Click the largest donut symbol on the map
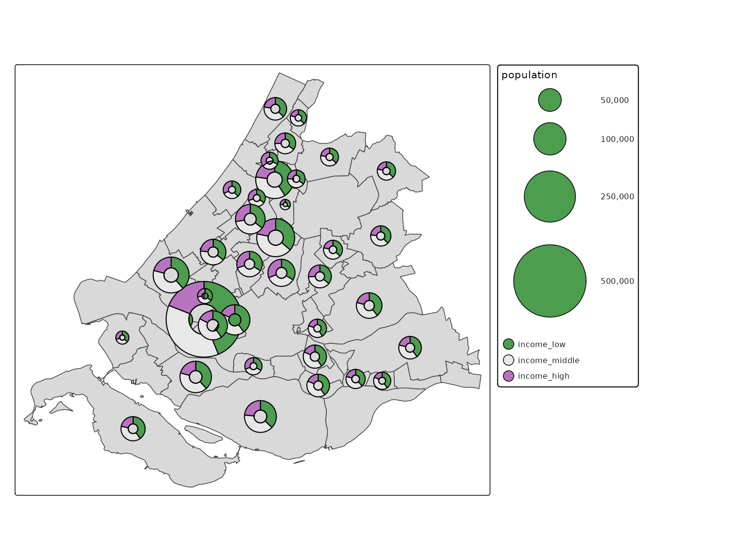747x560 pixels. coord(204,319)
